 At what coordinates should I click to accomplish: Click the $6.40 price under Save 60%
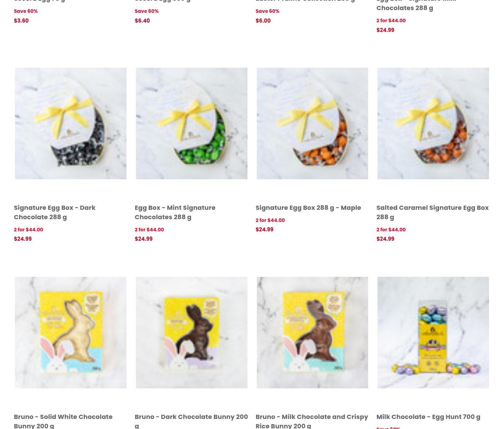(x=142, y=20)
